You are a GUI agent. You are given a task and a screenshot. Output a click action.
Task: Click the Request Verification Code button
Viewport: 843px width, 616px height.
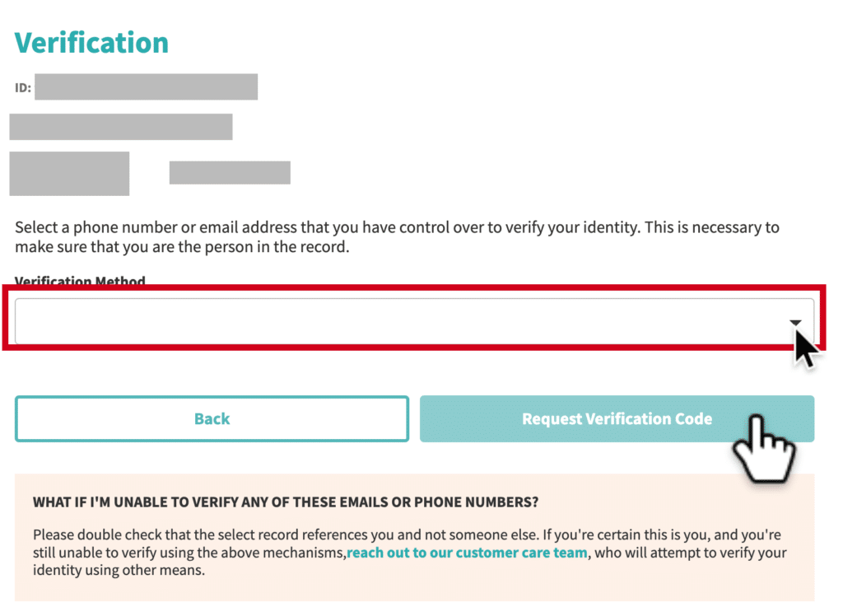click(x=617, y=419)
